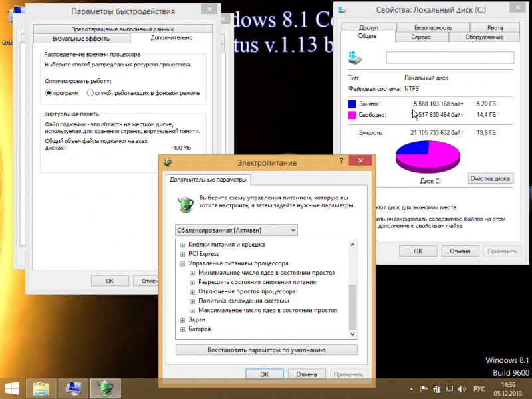Image resolution: width=532 pixels, height=399 pixels.
Task: Click the power settings list scrollbar thumb
Action: click(353, 307)
